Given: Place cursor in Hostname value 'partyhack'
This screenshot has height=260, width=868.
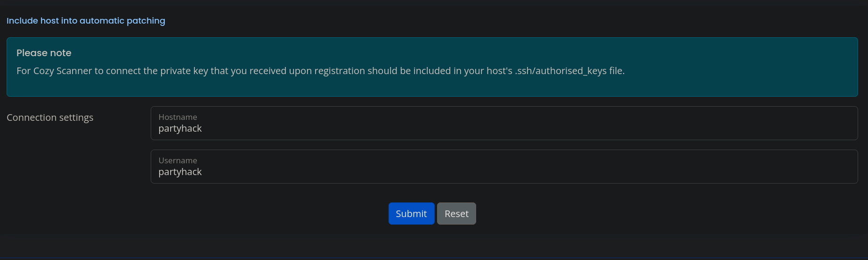Looking at the screenshot, I should tap(180, 129).
